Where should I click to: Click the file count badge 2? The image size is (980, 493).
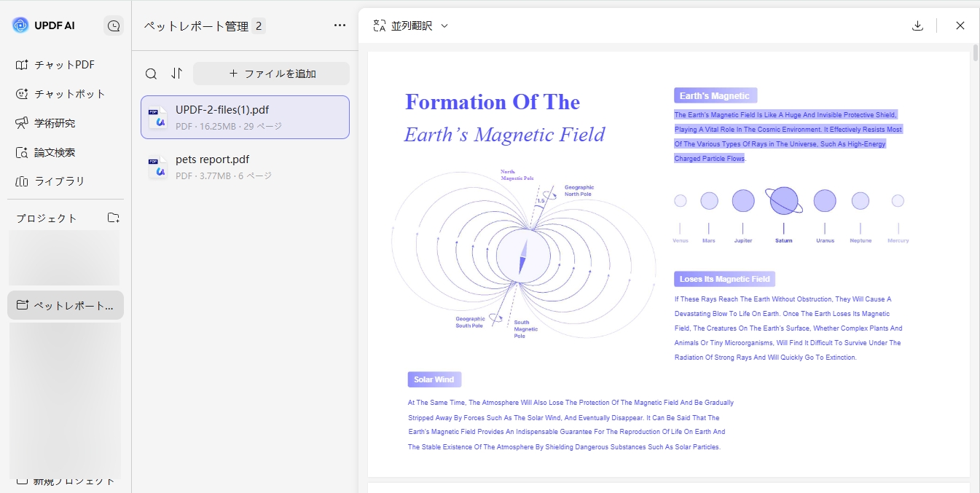point(258,26)
